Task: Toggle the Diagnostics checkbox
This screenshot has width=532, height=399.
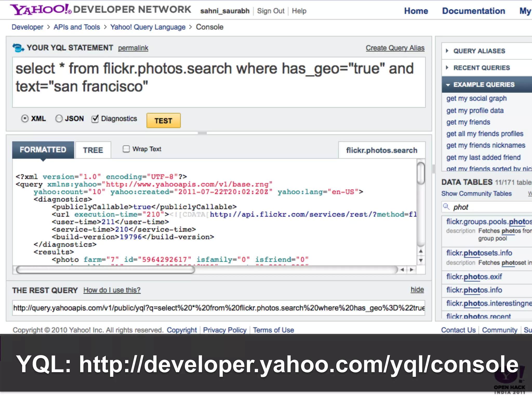Action: pyautogui.click(x=95, y=119)
